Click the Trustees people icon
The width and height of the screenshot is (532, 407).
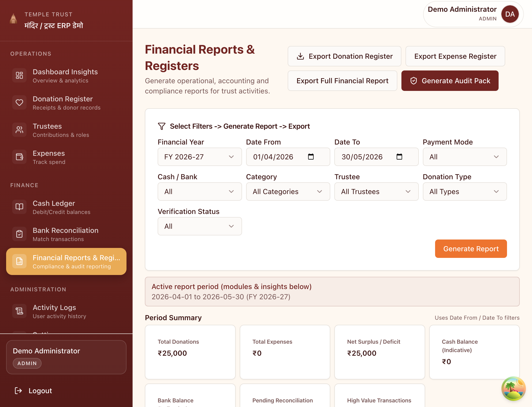(x=19, y=130)
